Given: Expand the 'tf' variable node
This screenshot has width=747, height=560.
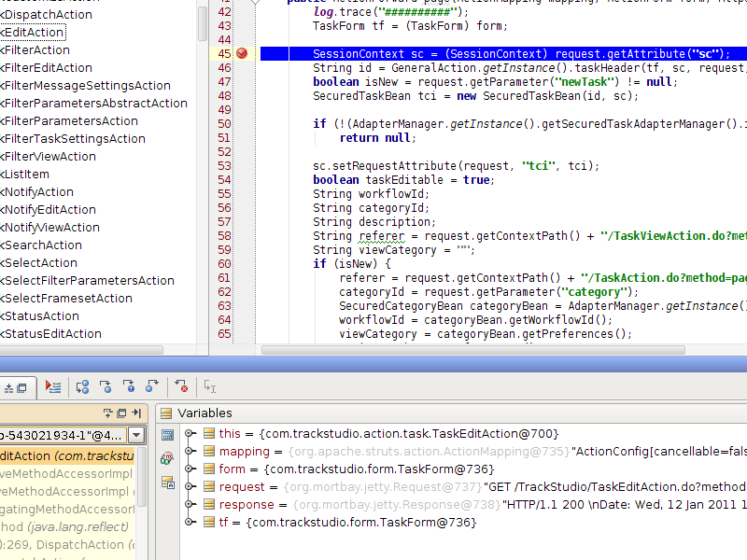Looking at the screenshot, I should point(190,523).
